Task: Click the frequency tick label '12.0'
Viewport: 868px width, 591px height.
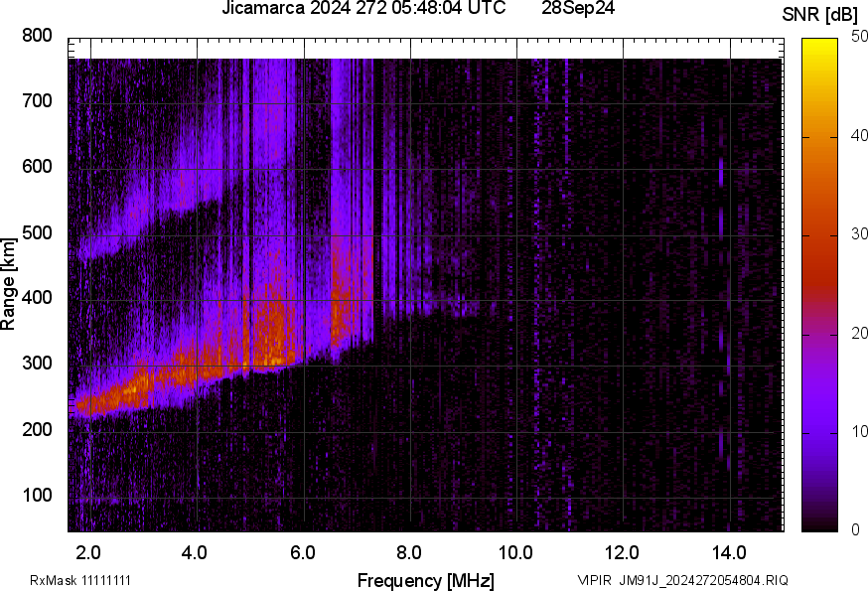Action: point(622,553)
